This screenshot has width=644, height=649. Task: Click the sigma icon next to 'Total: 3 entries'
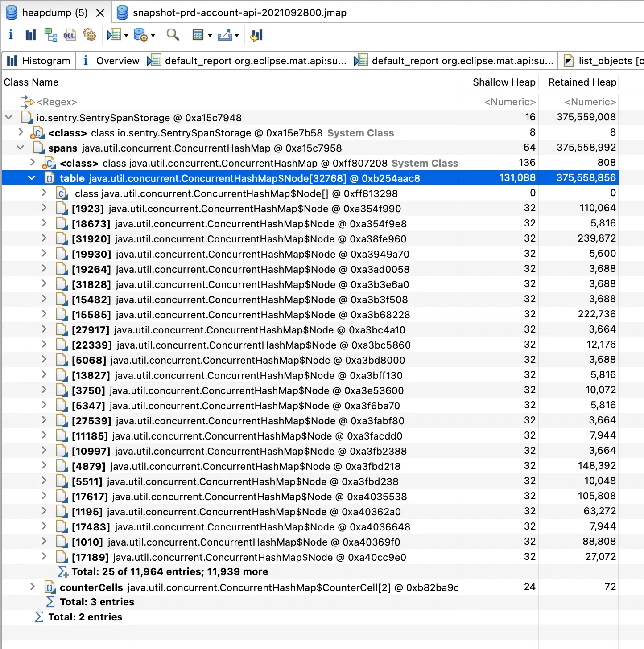click(x=51, y=602)
